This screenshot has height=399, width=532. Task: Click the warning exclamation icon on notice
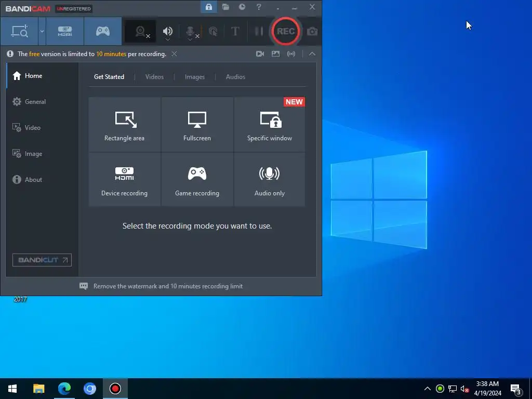click(10, 54)
